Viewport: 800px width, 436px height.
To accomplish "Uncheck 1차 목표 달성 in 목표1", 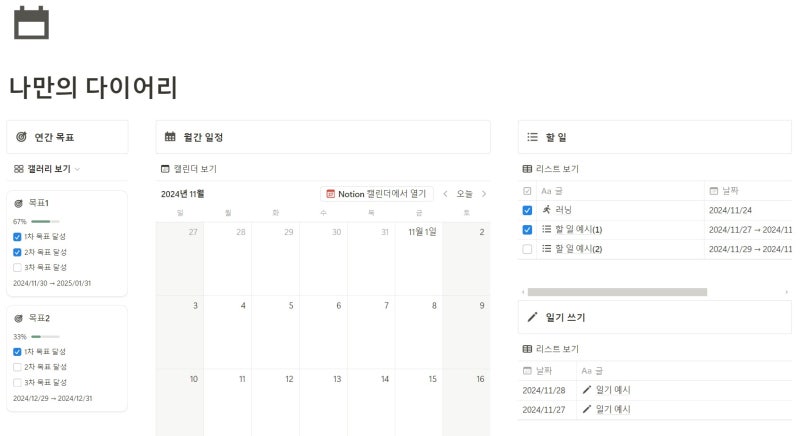I will pyautogui.click(x=17, y=237).
